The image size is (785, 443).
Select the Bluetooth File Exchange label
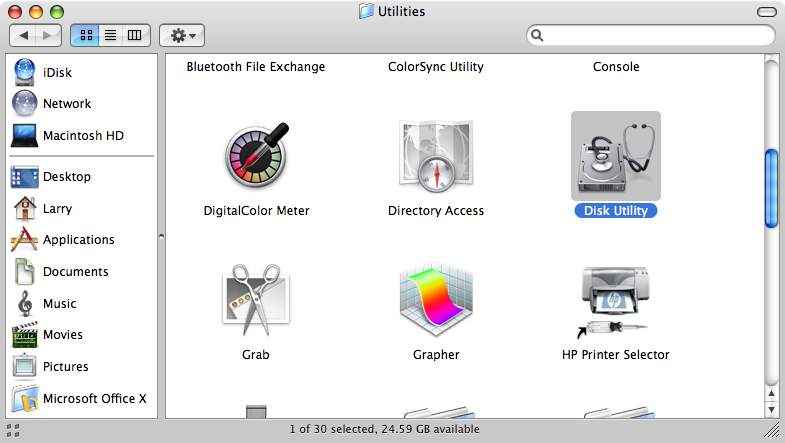tap(256, 67)
